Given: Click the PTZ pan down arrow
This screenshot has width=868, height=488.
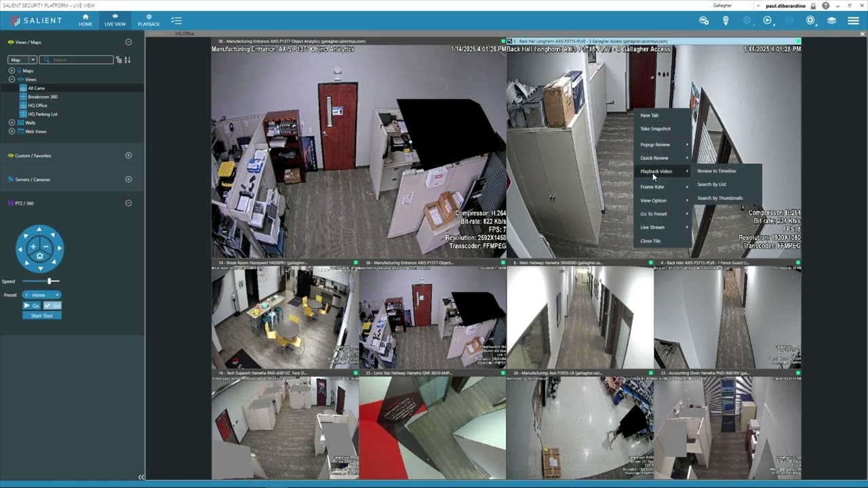Looking at the screenshot, I should pyautogui.click(x=39, y=268).
